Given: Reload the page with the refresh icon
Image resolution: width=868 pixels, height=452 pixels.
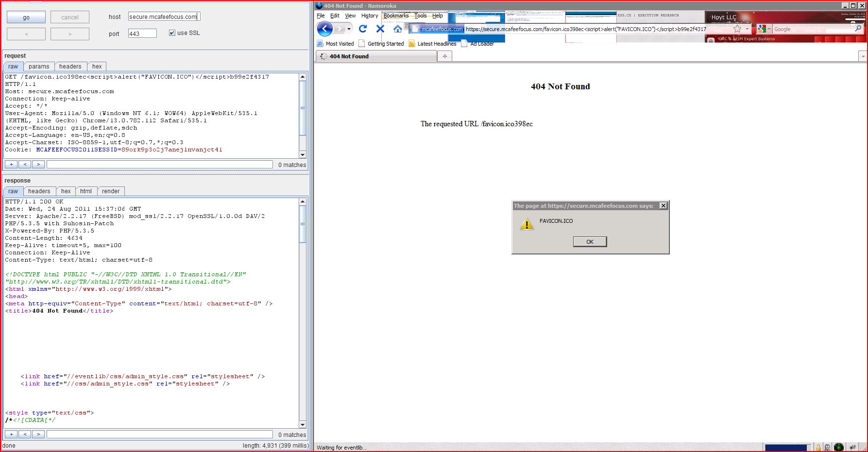Looking at the screenshot, I should [x=362, y=29].
